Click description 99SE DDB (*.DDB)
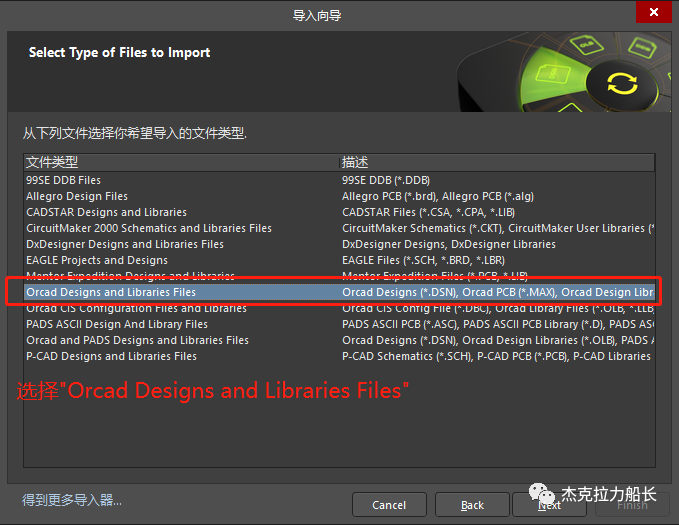 click(386, 180)
